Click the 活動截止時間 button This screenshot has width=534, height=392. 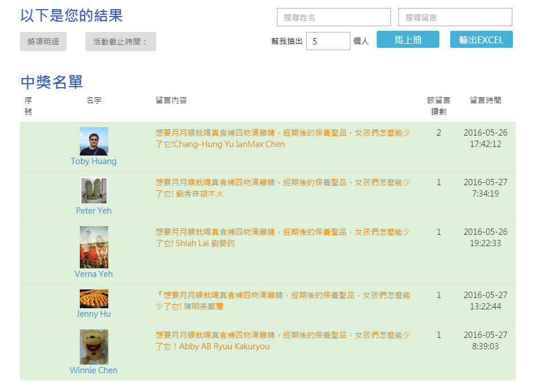coord(121,42)
